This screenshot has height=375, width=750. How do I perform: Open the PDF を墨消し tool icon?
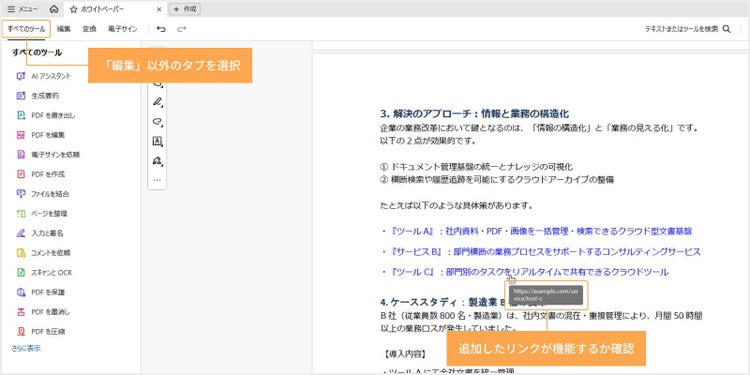click(x=21, y=312)
